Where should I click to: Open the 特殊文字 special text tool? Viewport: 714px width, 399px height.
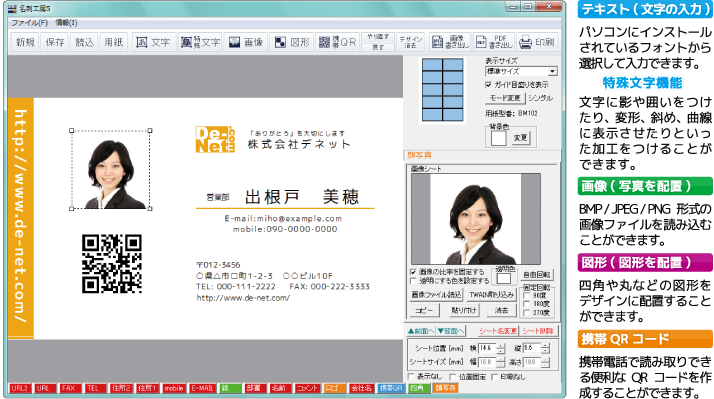pos(200,42)
